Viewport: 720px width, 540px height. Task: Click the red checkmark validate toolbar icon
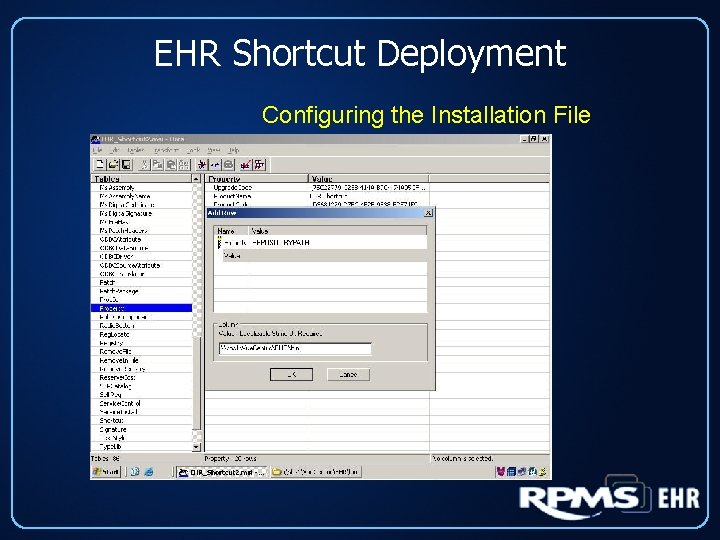(246, 164)
